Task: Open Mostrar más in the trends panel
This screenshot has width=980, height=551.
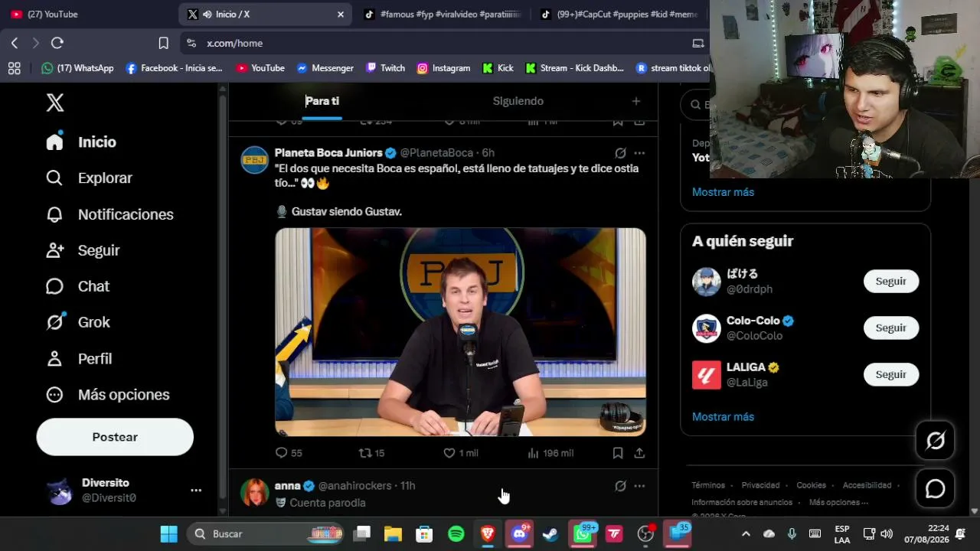Action: click(724, 192)
